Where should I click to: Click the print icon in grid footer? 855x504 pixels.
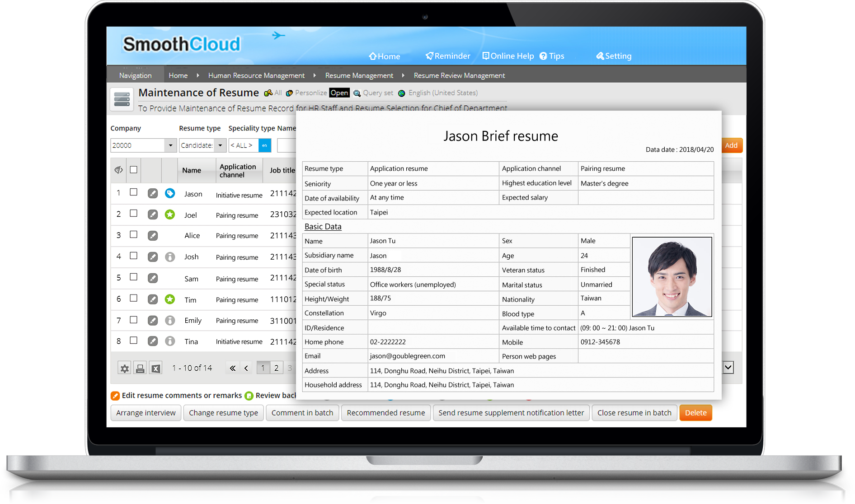click(x=140, y=368)
